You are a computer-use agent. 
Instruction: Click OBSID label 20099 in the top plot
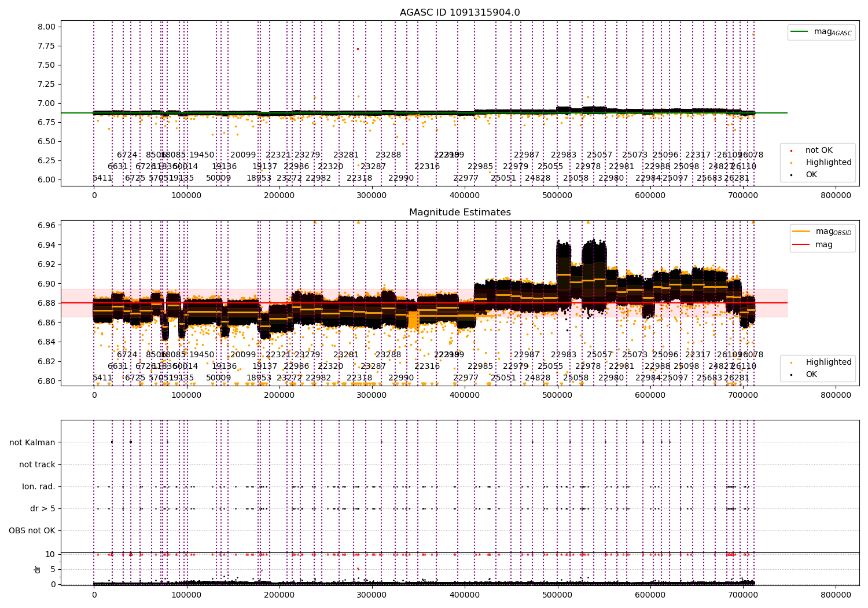243,155
